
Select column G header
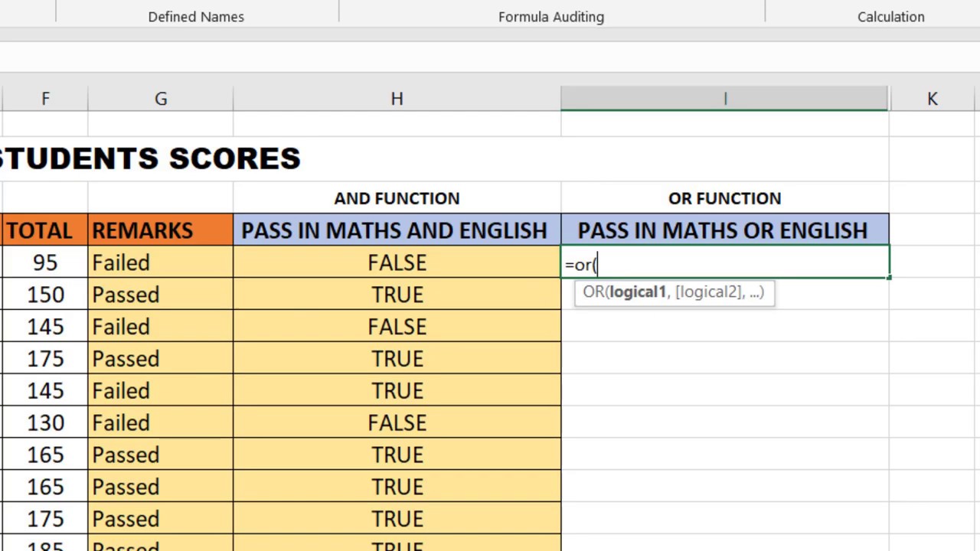[161, 99]
